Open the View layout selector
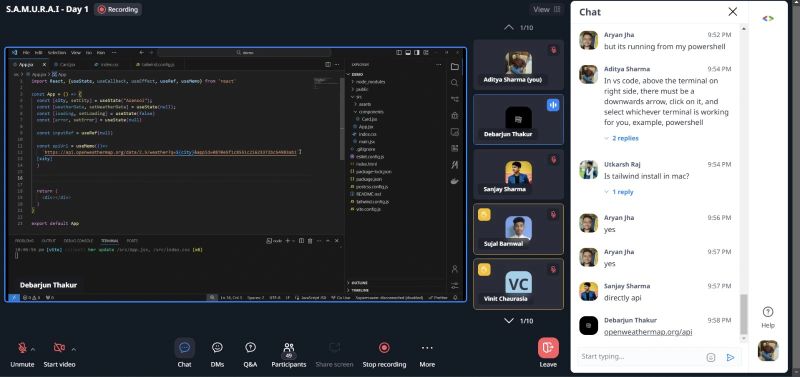800x377 pixels. pyautogui.click(x=547, y=9)
